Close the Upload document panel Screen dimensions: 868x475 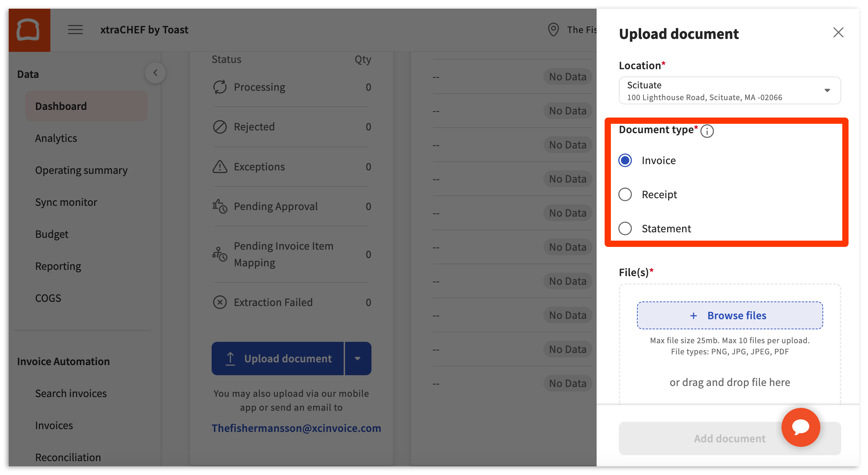point(838,33)
